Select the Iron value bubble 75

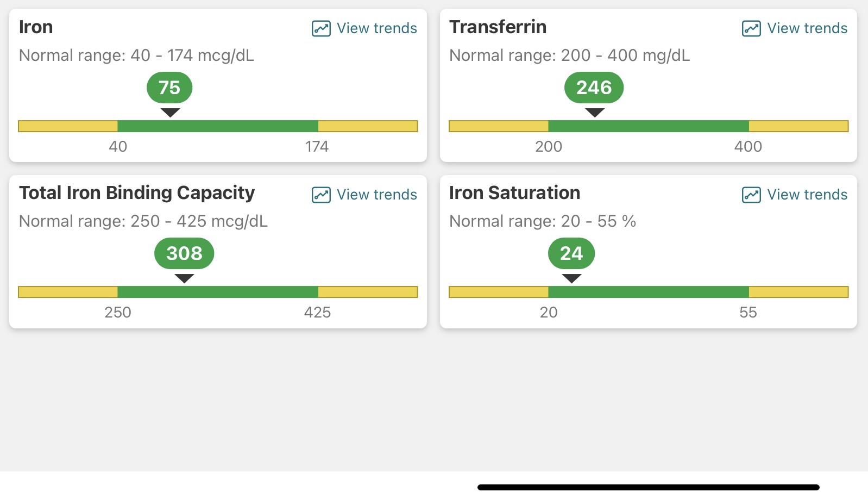tap(169, 88)
